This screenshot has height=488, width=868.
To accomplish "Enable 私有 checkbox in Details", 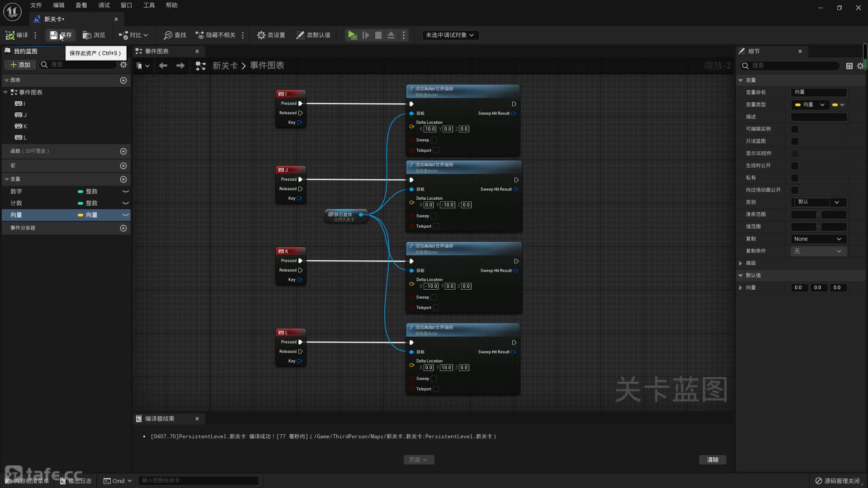I will tap(795, 178).
